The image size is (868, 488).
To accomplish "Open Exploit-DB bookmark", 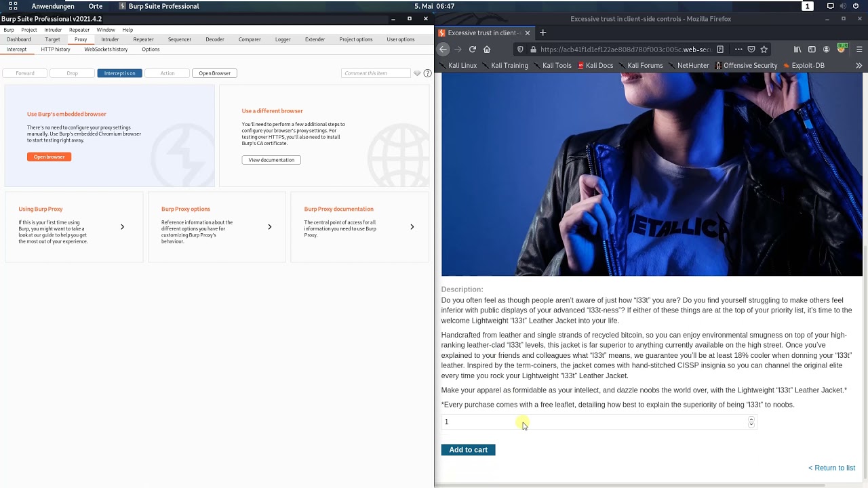I will tap(804, 66).
